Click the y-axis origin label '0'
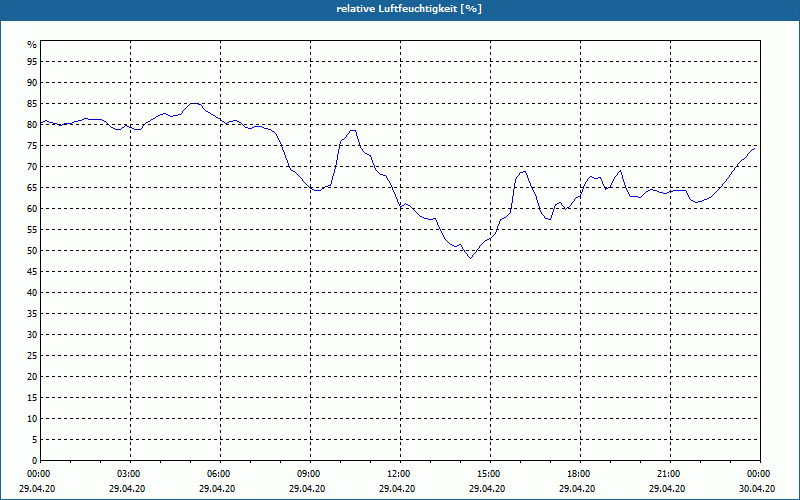This screenshot has height=500, width=800. click(x=35, y=461)
